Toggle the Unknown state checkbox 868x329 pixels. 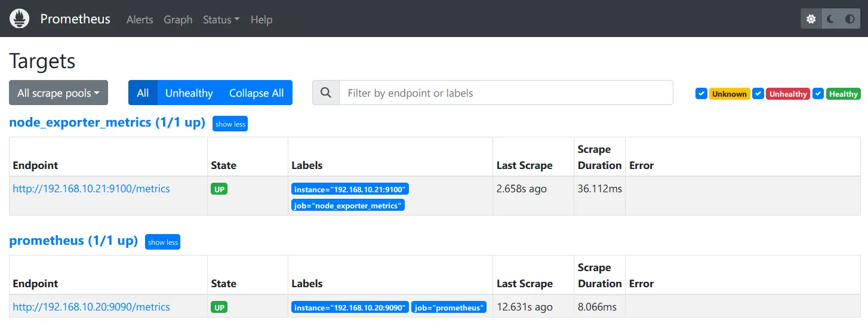pos(701,94)
